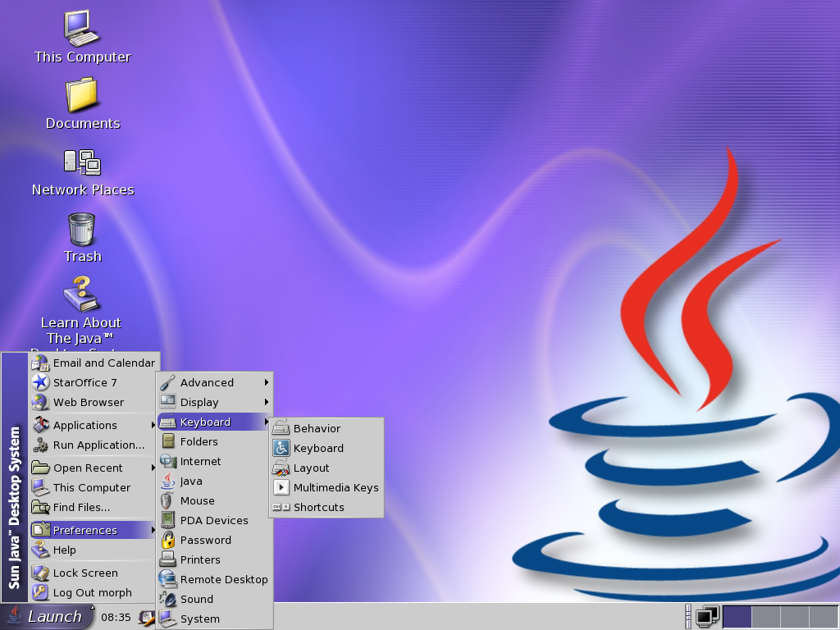This screenshot has height=630, width=840.
Task: Select Behavior in the Keyboard submenu
Action: (326, 428)
